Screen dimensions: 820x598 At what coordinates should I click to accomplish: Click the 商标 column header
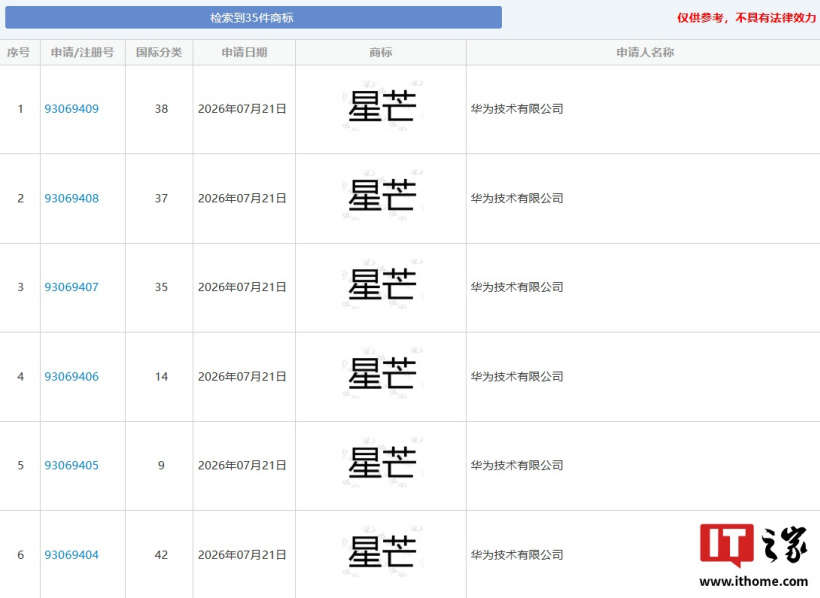tap(381, 52)
